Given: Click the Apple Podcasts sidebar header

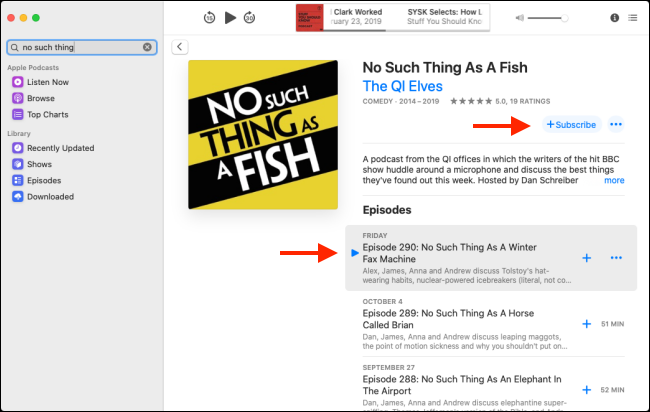Looking at the screenshot, I should (x=33, y=68).
